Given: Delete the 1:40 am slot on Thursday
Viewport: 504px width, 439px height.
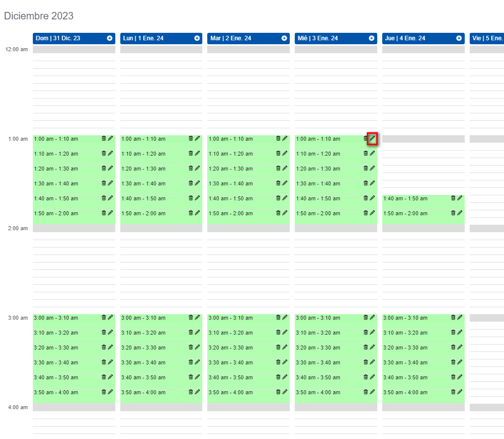Looking at the screenshot, I should click(x=453, y=198).
